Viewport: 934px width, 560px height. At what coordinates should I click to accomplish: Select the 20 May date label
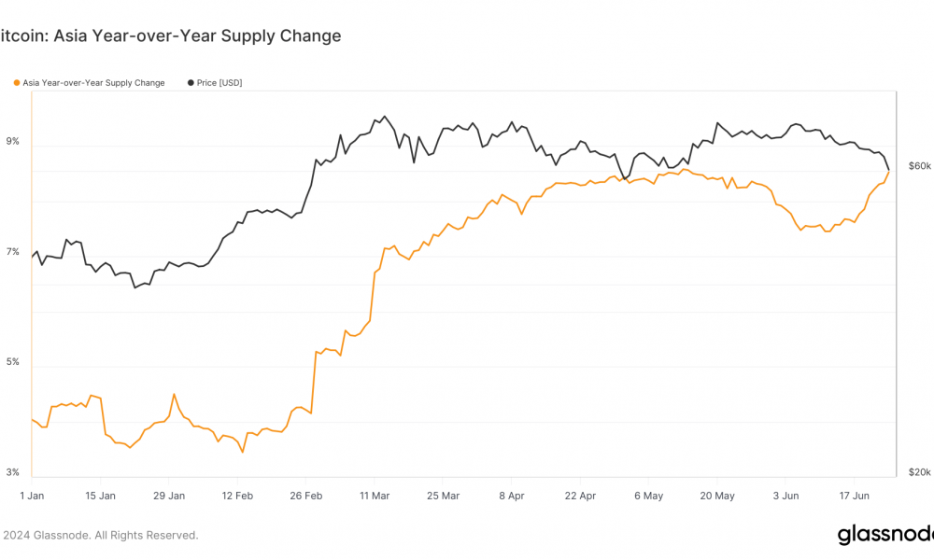pos(717,496)
